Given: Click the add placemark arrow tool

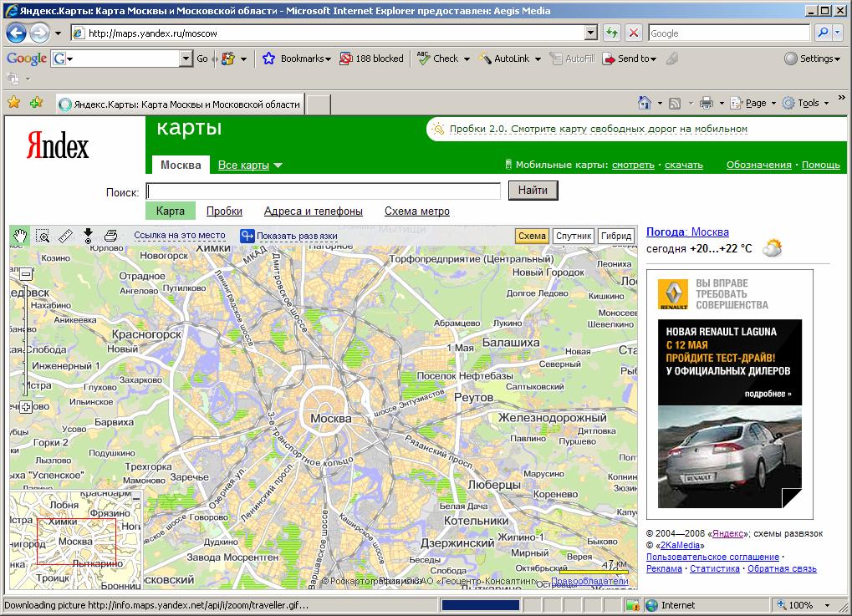Looking at the screenshot, I should [88, 237].
